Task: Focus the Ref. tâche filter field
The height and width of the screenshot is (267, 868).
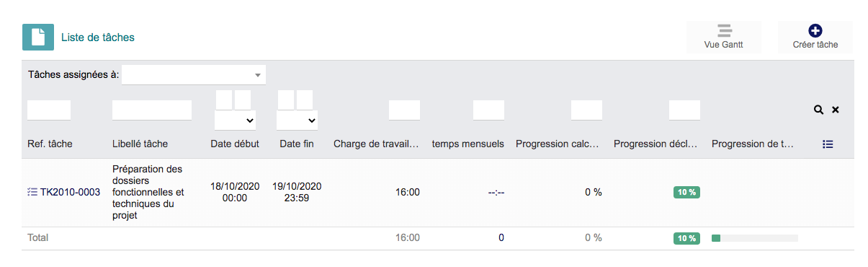Action: pos(49,110)
